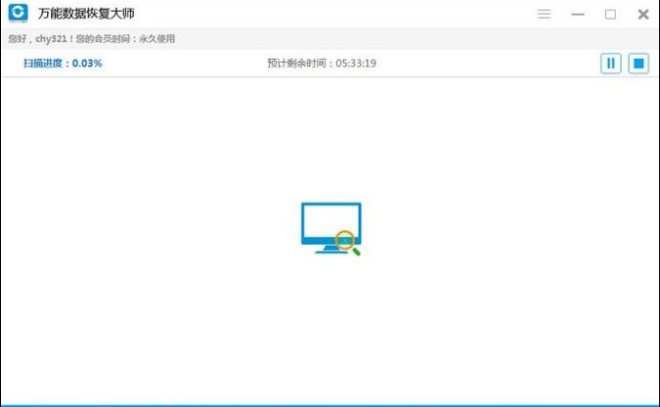Maximize the data recovery window
660x407 pixels.
pyautogui.click(x=610, y=14)
